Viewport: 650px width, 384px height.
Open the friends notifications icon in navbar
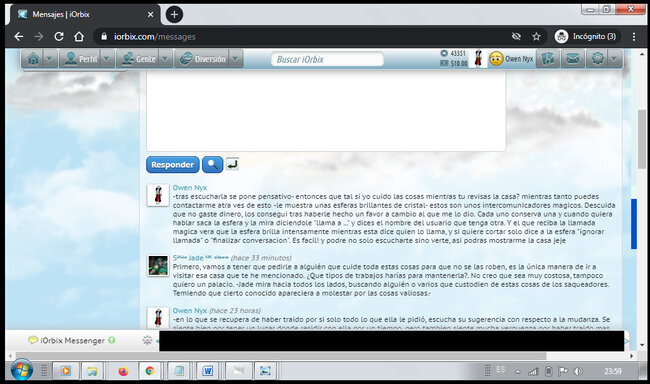coord(548,59)
